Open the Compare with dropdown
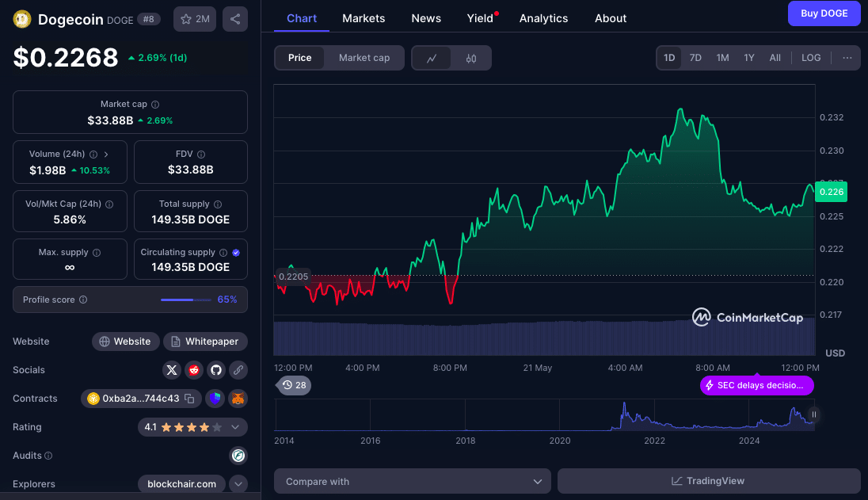 413,481
